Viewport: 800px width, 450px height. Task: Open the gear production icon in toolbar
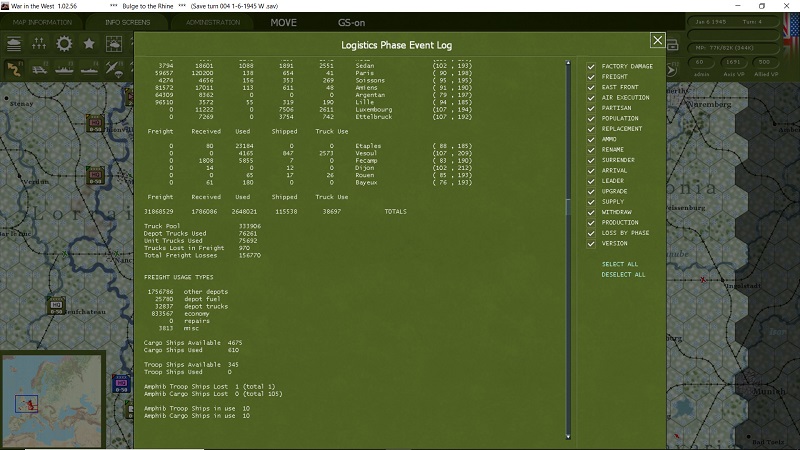pyautogui.click(x=64, y=44)
